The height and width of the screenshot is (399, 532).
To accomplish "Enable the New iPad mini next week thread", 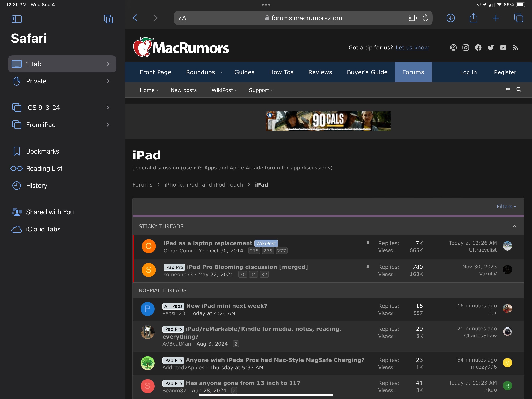I will tap(226, 305).
